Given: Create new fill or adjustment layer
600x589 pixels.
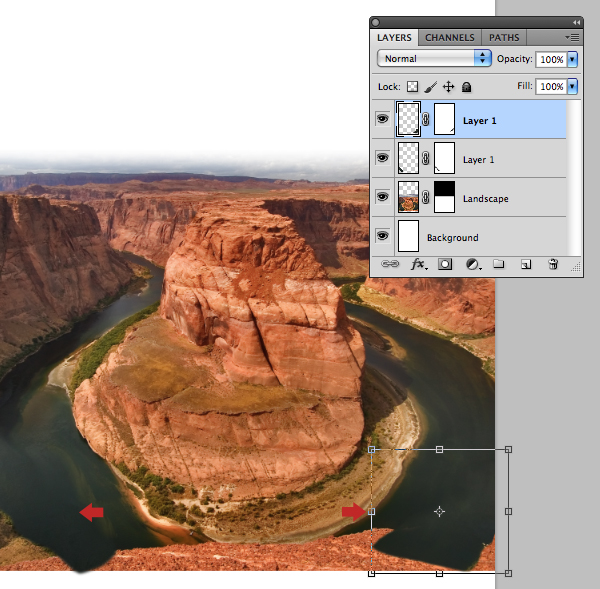Looking at the screenshot, I should [x=473, y=264].
